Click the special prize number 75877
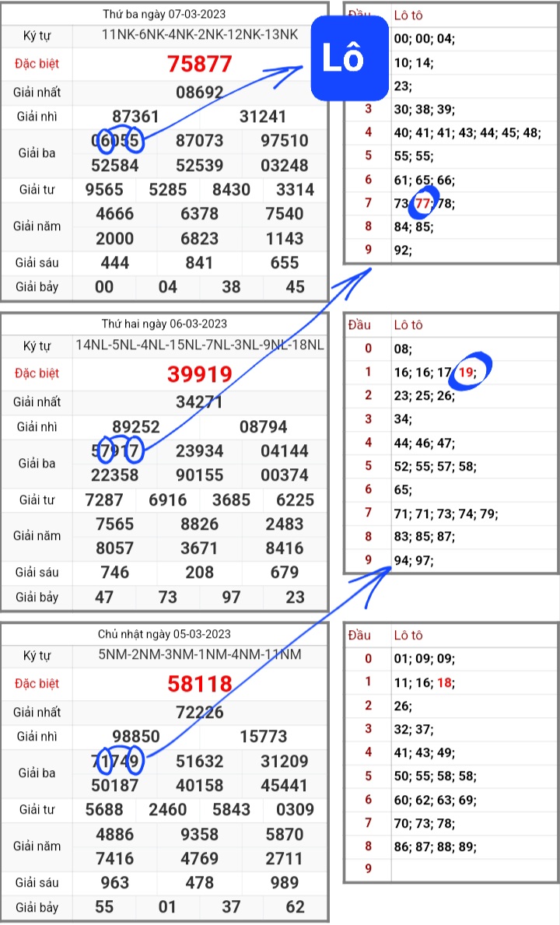The image size is (560, 925). click(x=200, y=64)
